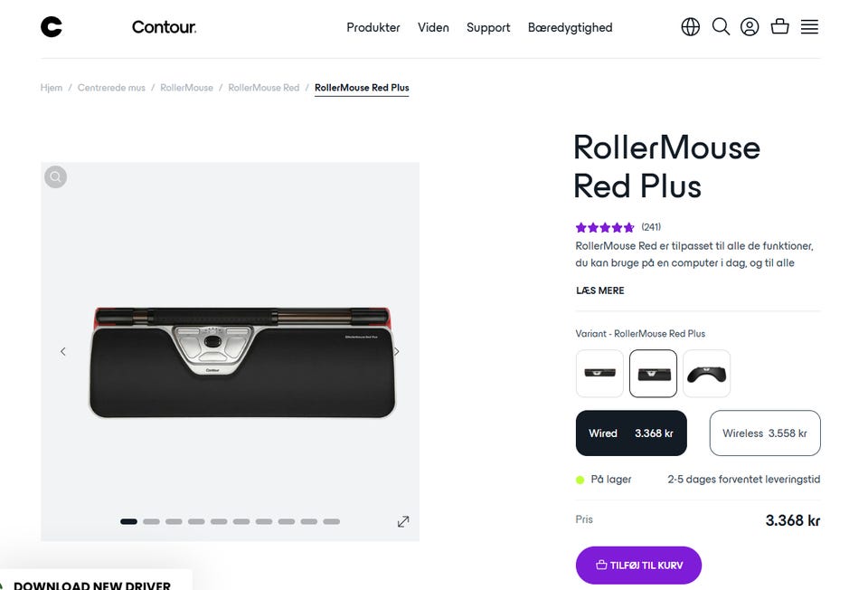The width and height of the screenshot is (868, 590).
Task: Jump to the third carousel slide indicator
Action: point(174,521)
